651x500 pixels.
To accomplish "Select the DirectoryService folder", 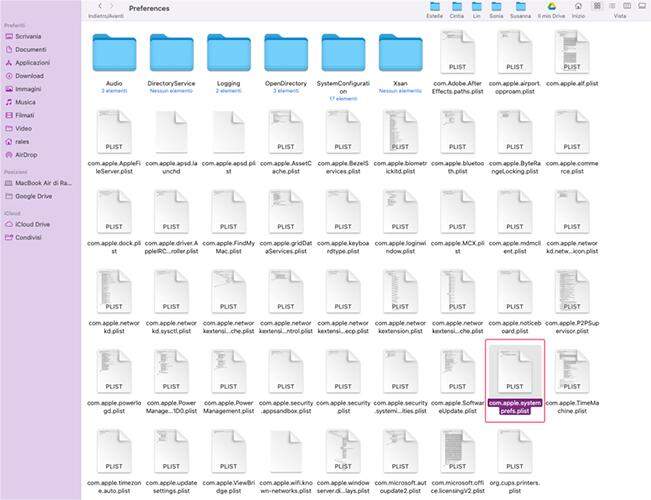I will (x=171, y=53).
